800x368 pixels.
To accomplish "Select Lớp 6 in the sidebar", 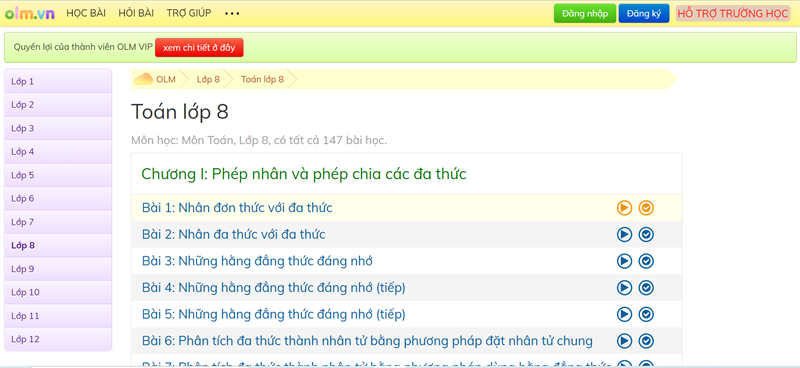I will click(x=58, y=199).
